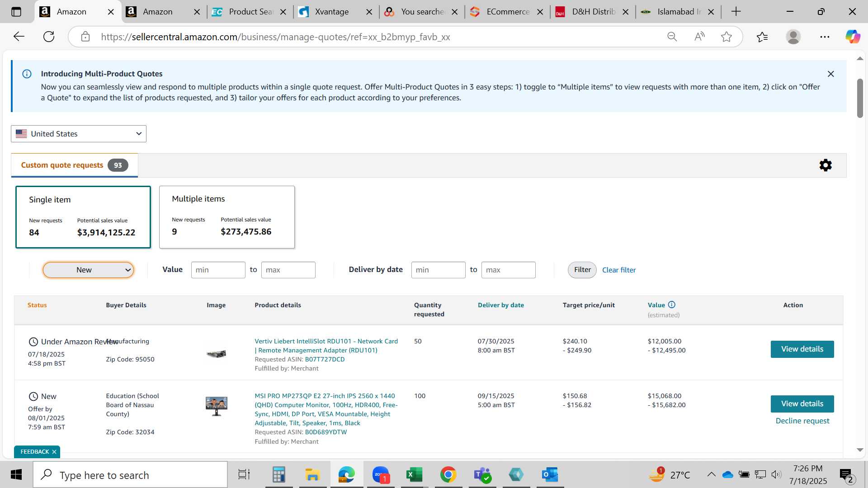The image size is (868, 488).
Task: Open Outlook from taskbar
Action: (550, 475)
